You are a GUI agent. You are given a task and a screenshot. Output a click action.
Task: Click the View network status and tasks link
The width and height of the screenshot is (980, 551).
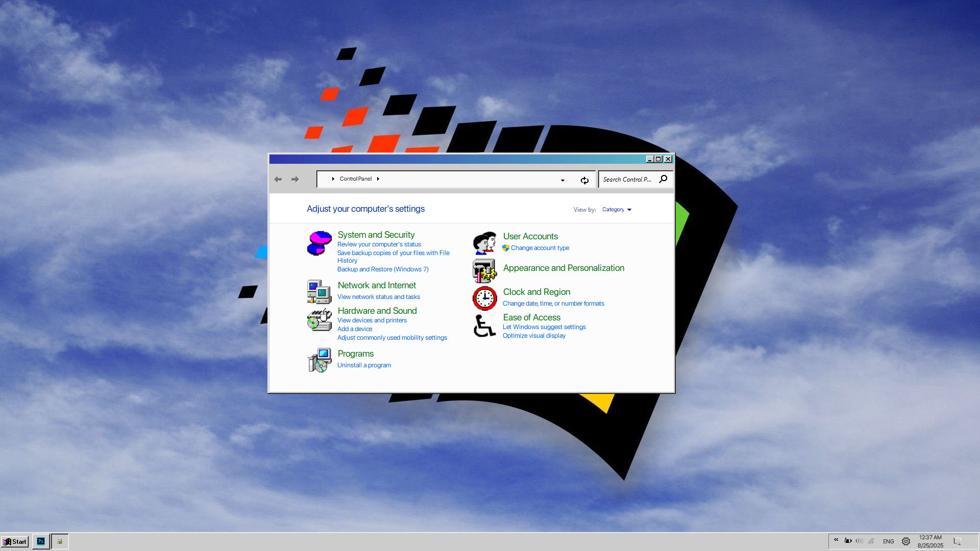[378, 297]
